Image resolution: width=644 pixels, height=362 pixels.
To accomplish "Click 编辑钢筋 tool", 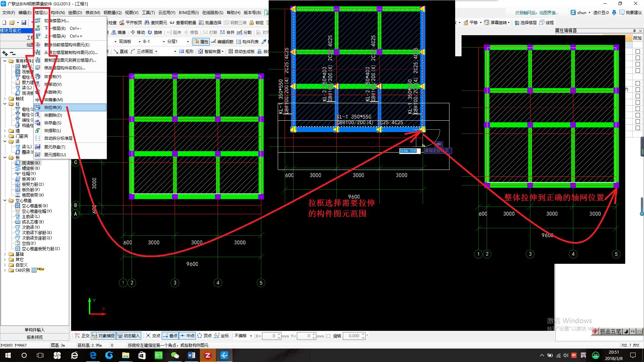I will (x=222, y=42).
